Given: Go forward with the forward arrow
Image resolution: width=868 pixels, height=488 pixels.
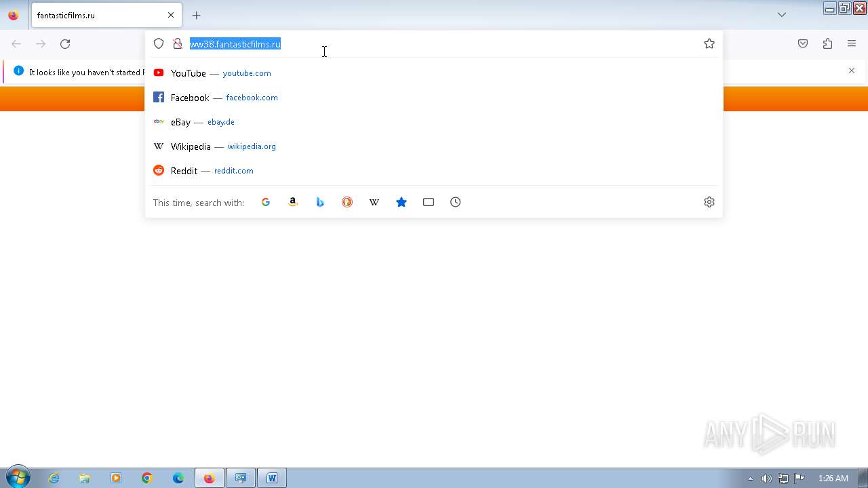Looking at the screenshot, I should (41, 44).
